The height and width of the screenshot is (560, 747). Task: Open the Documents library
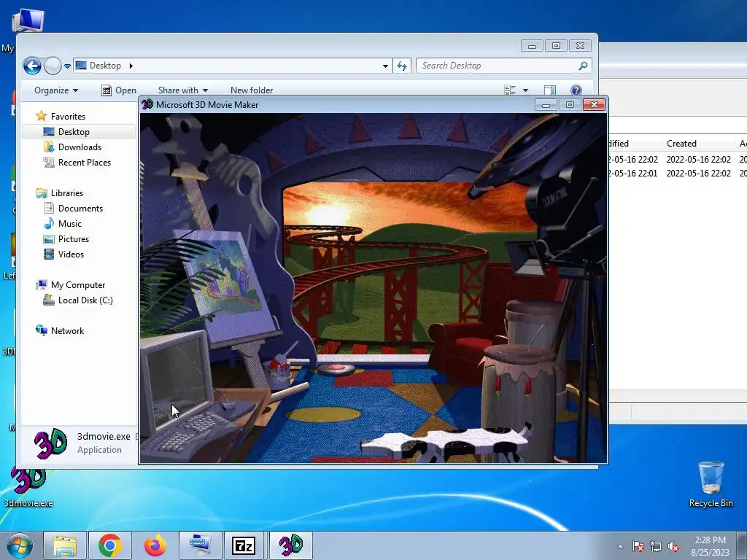pyautogui.click(x=80, y=208)
